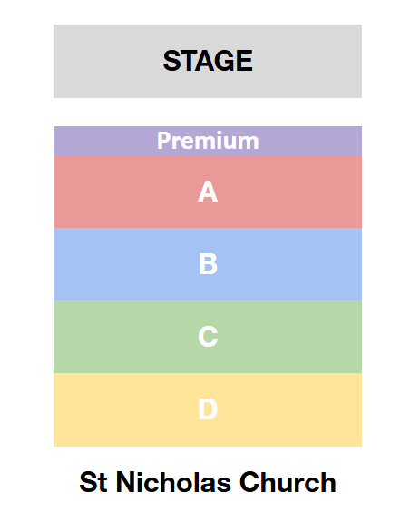420x512 pixels.
Task: Choose the purple Premium seating section
Action: tap(208, 141)
